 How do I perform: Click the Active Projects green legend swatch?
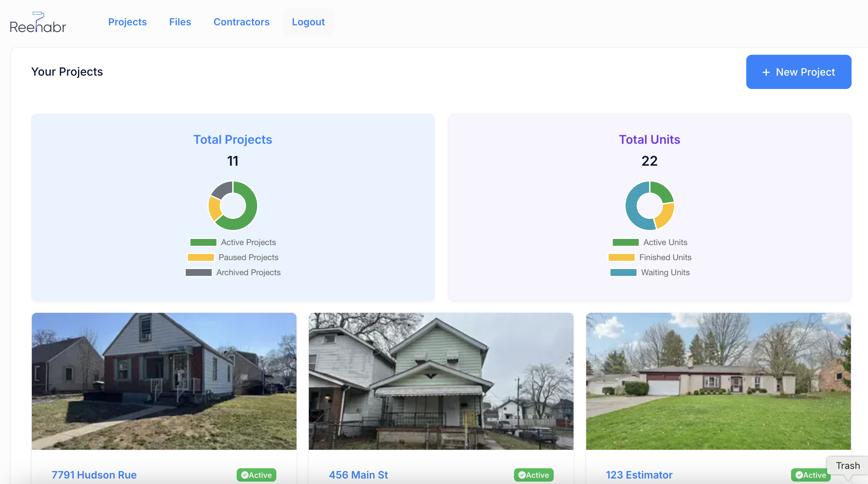(203, 242)
